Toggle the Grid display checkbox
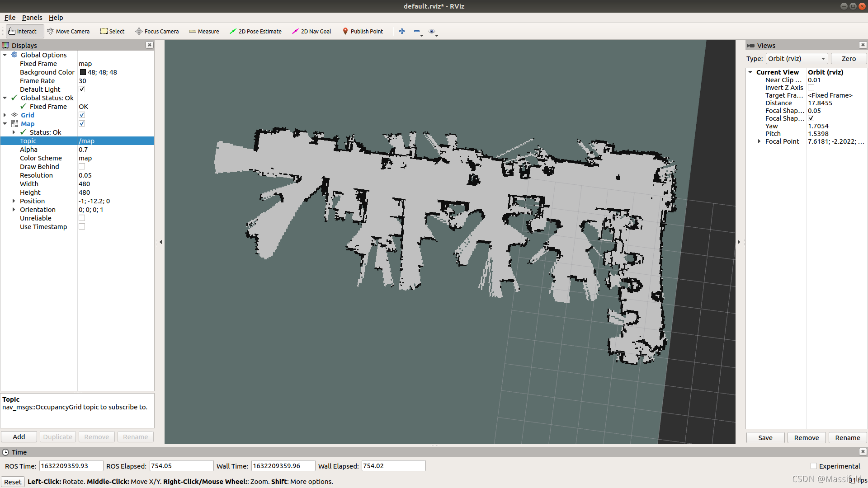 click(x=82, y=115)
